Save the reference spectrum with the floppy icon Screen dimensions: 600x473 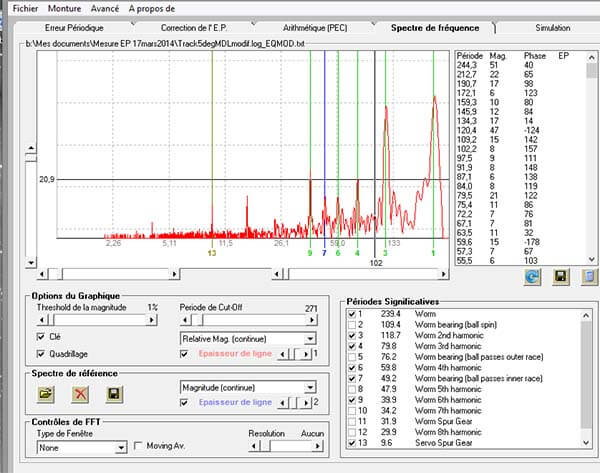pyautogui.click(x=114, y=394)
